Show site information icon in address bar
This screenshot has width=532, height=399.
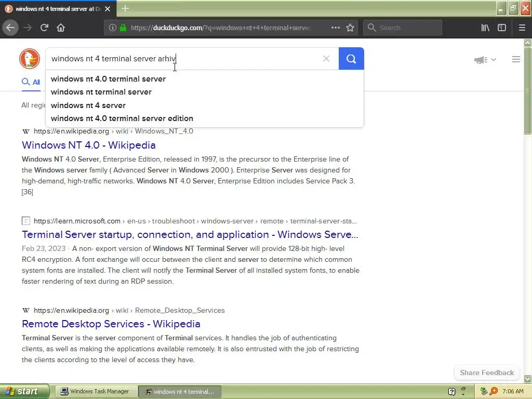tap(113, 28)
